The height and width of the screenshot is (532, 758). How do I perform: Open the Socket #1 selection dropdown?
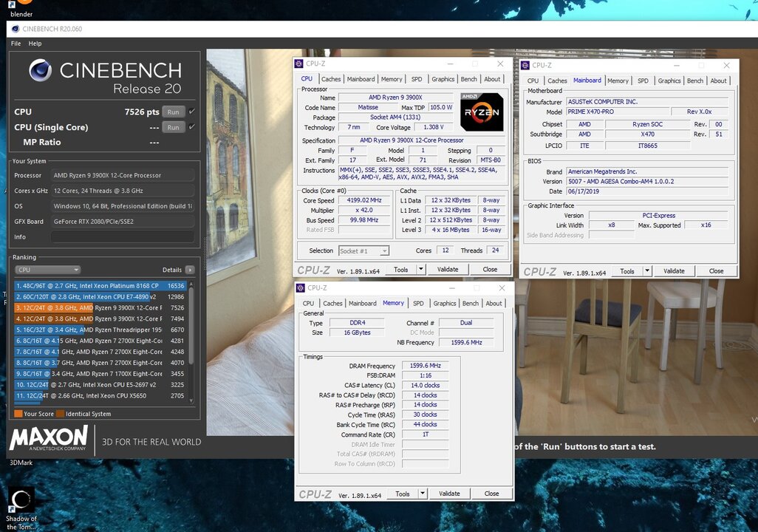click(363, 251)
